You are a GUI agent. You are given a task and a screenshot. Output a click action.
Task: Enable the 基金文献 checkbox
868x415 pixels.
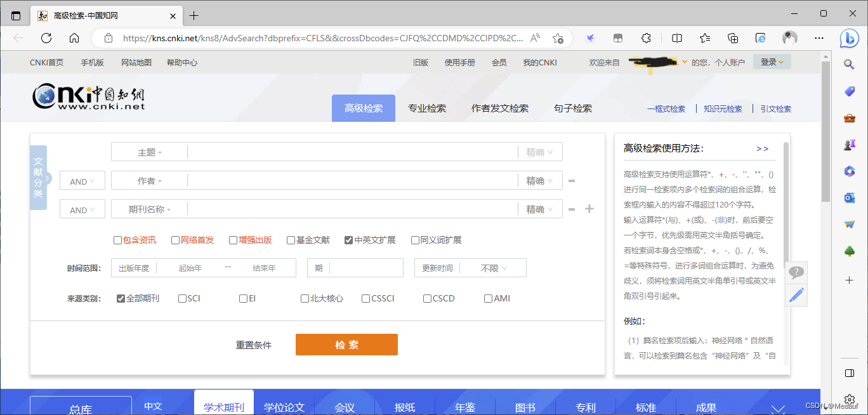pos(291,240)
